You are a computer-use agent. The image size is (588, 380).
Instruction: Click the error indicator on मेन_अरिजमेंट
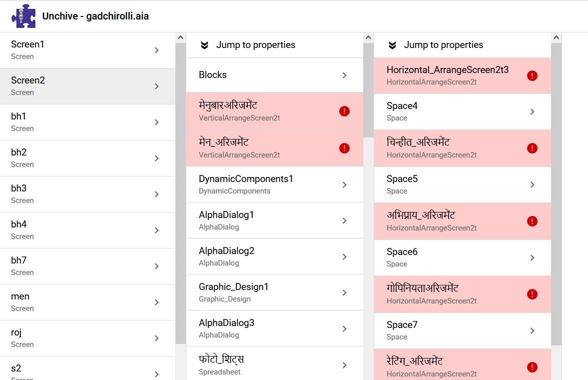click(x=344, y=148)
